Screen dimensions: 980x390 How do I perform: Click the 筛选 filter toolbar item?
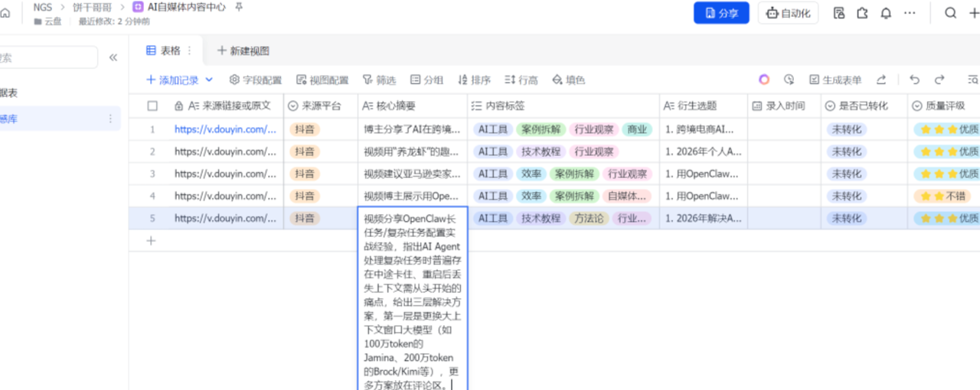point(379,80)
